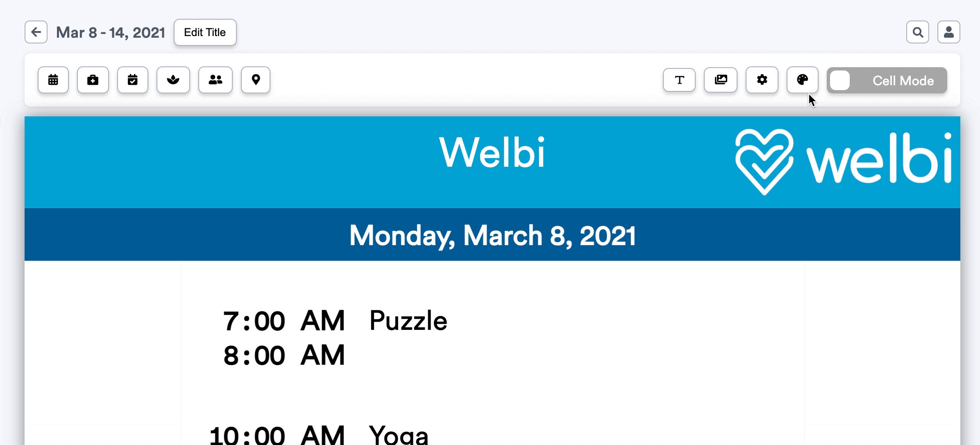Open the text formatting T button
This screenshot has width=980, height=445.
point(679,80)
